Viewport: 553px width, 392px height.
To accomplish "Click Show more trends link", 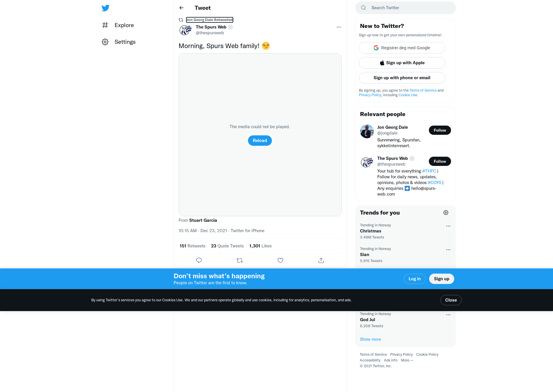I will [370, 339].
